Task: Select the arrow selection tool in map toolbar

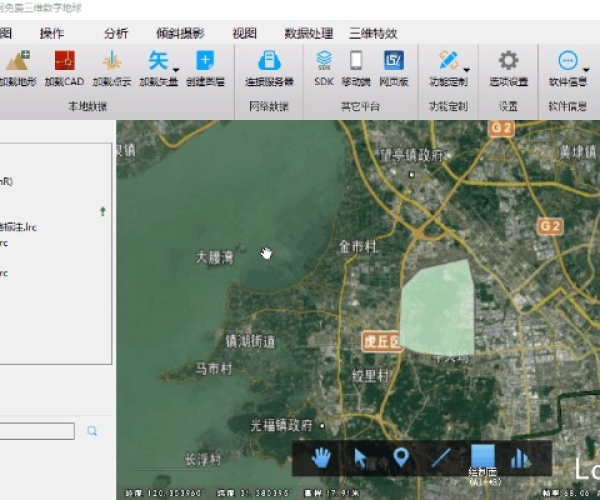Action: tap(360, 458)
